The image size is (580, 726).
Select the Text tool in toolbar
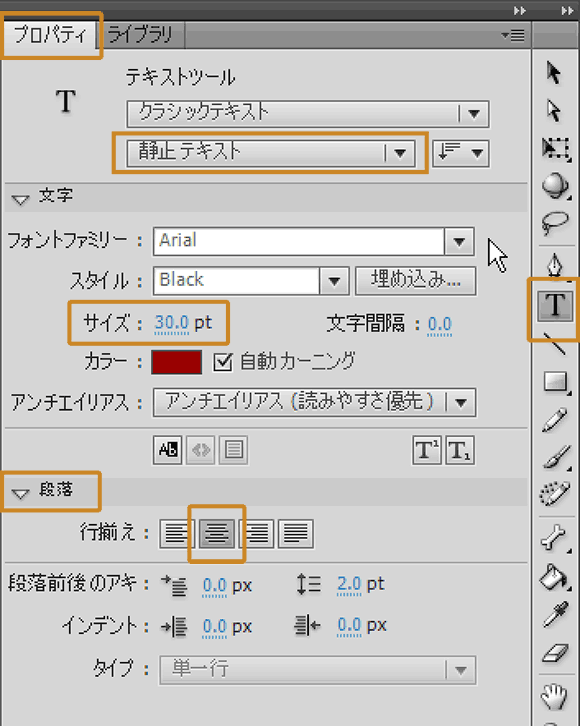click(x=555, y=306)
